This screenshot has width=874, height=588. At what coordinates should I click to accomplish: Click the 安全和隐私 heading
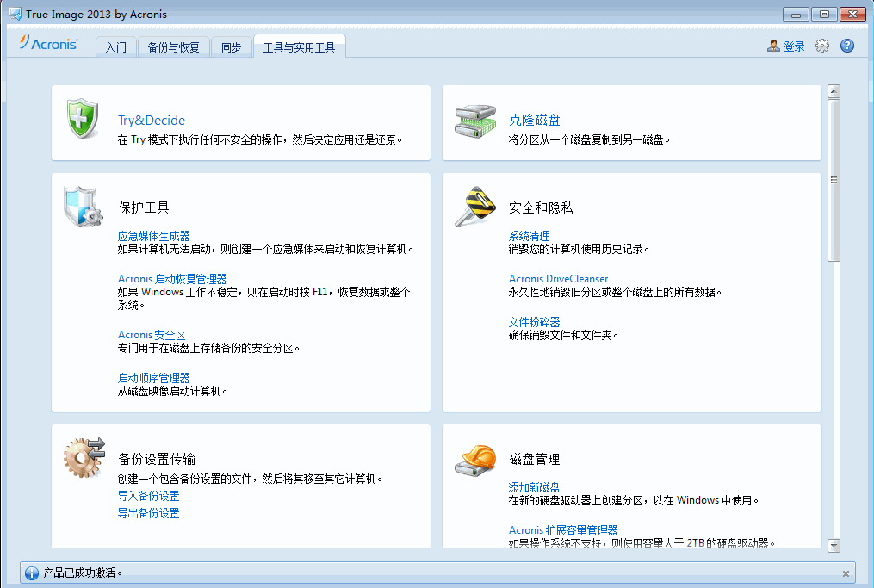click(x=541, y=207)
